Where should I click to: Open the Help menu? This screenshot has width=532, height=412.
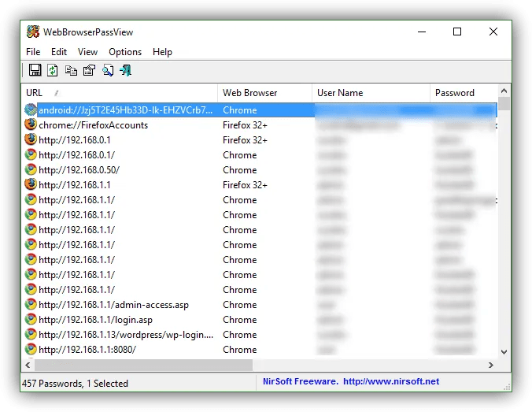(x=163, y=52)
